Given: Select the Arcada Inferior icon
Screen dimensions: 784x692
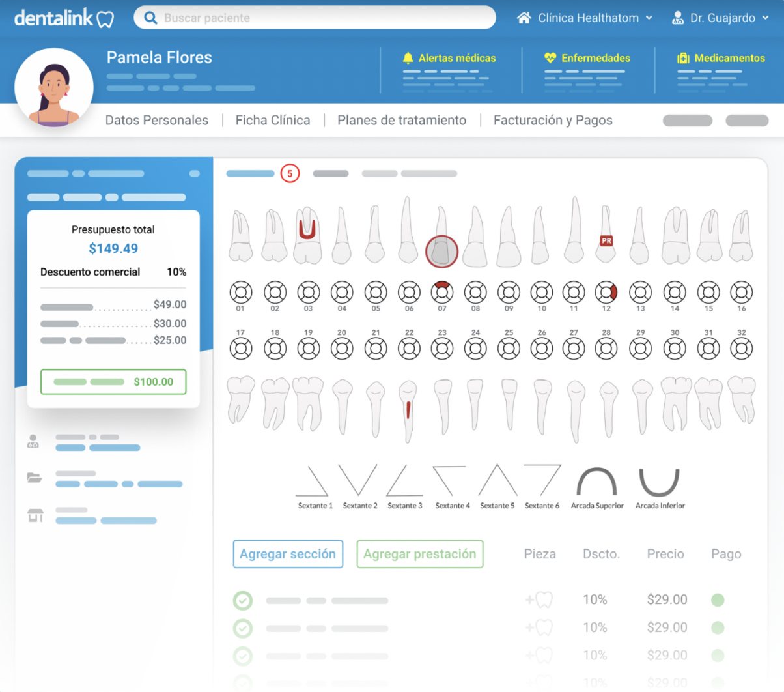Looking at the screenshot, I should click(x=660, y=482).
